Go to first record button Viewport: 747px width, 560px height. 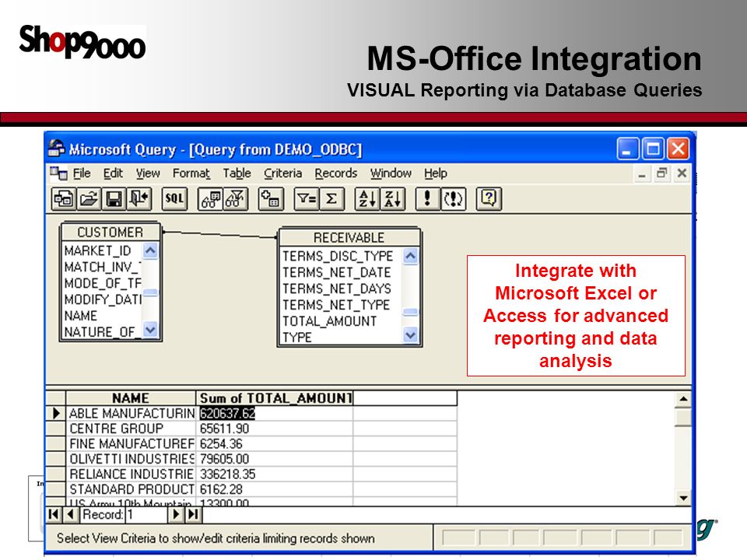[54, 514]
